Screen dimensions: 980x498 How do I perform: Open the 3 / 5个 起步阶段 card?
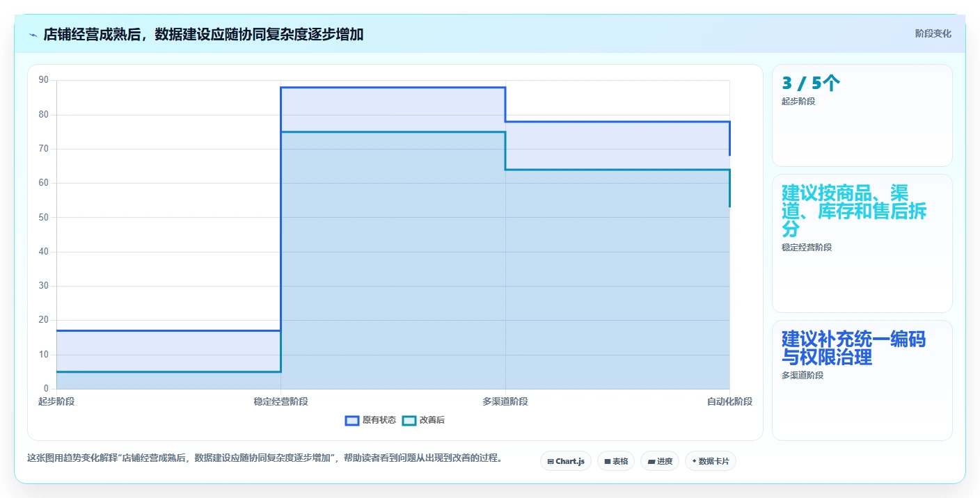[862, 115]
